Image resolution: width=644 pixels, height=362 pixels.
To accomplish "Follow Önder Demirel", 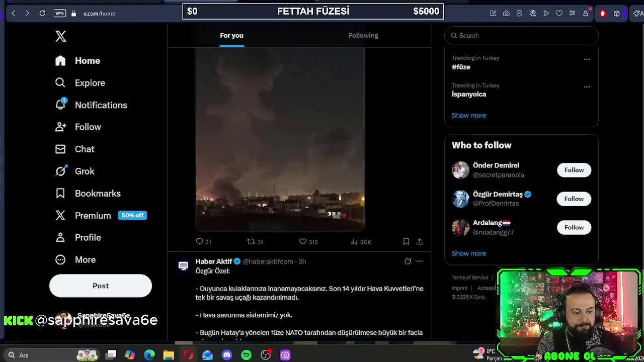I will [x=574, y=170].
